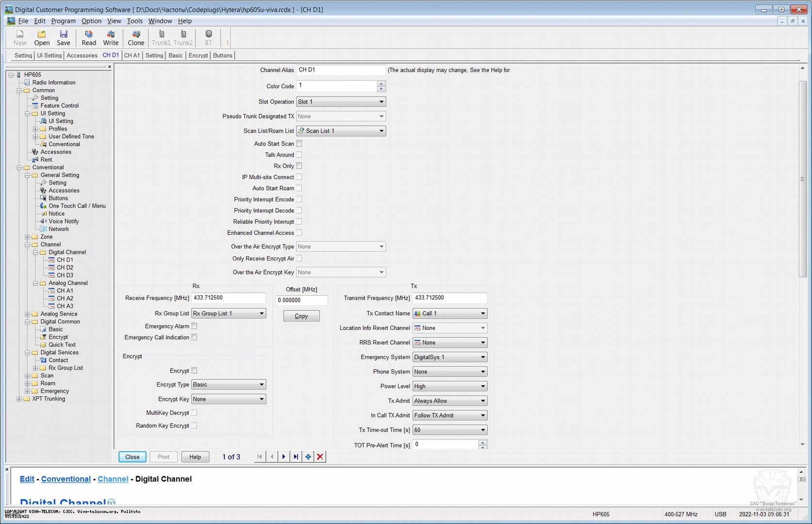Image resolution: width=812 pixels, height=524 pixels.
Task: Go to next channel record arrow
Action: click(284, 457)
